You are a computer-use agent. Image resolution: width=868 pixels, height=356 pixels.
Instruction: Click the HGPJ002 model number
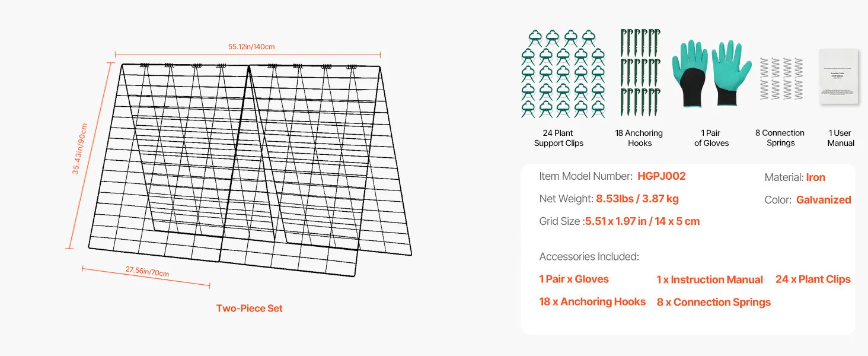[661, 176]
